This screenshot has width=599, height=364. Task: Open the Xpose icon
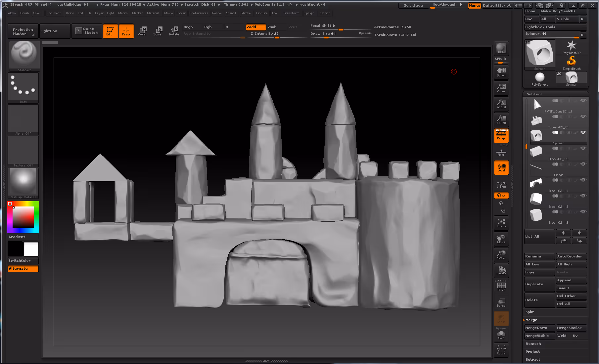pos(501,350)
